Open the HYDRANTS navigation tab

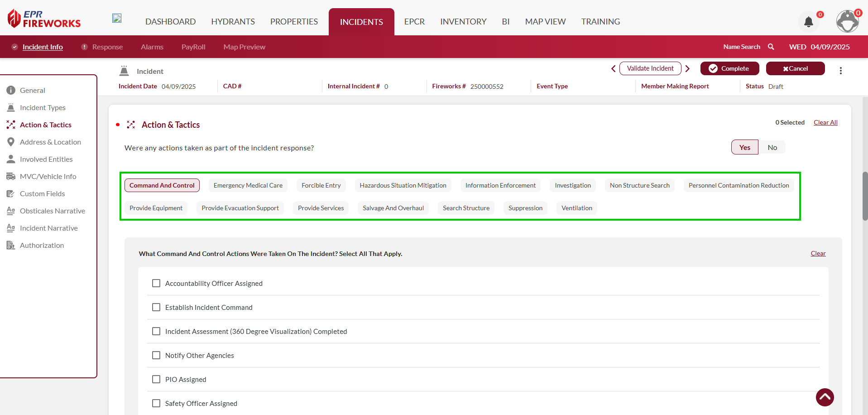point(233,21)
